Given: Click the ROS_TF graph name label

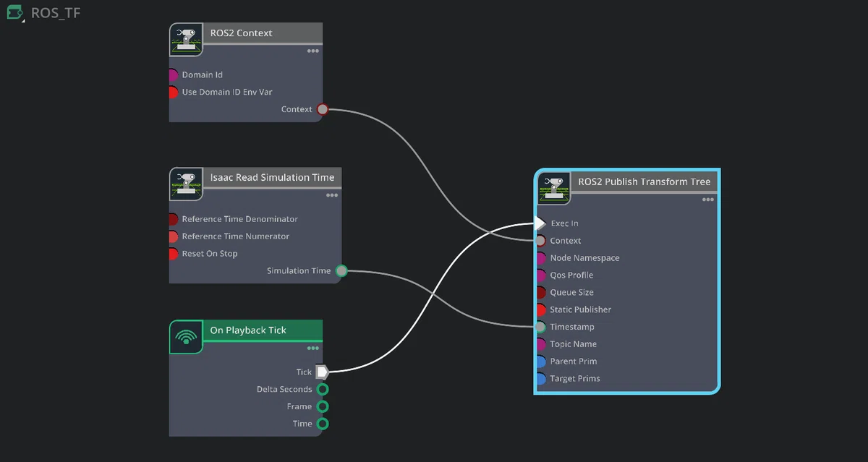Looking at the screenshot, I should (x=56, y=13).
